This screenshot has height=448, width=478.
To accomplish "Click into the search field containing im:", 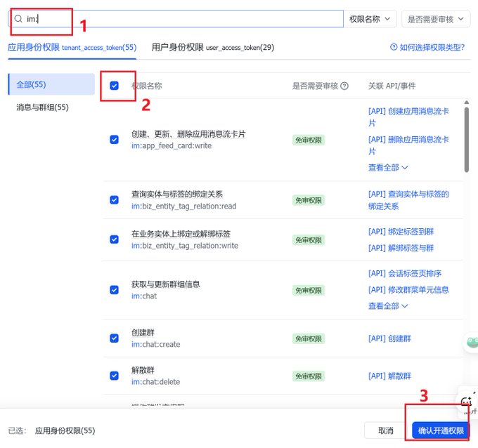I will tap(176, 19).
